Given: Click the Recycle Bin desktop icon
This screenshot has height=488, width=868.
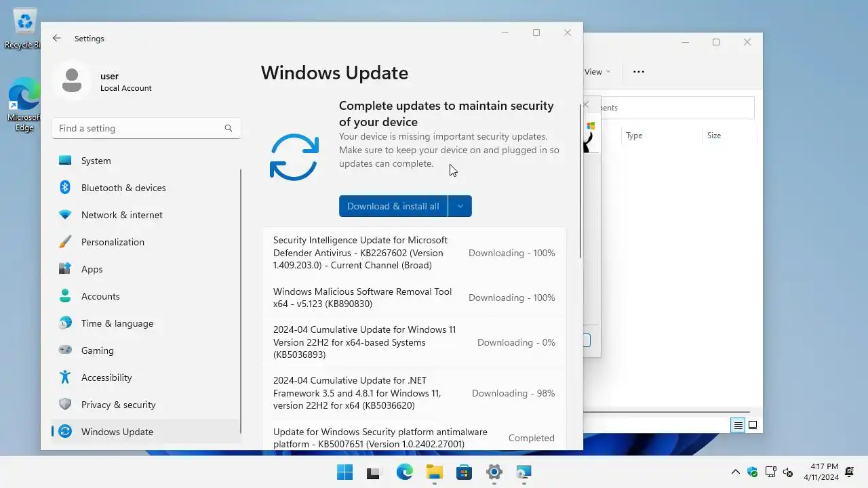Looking at the screenshot, I should [x=24, y=29].
